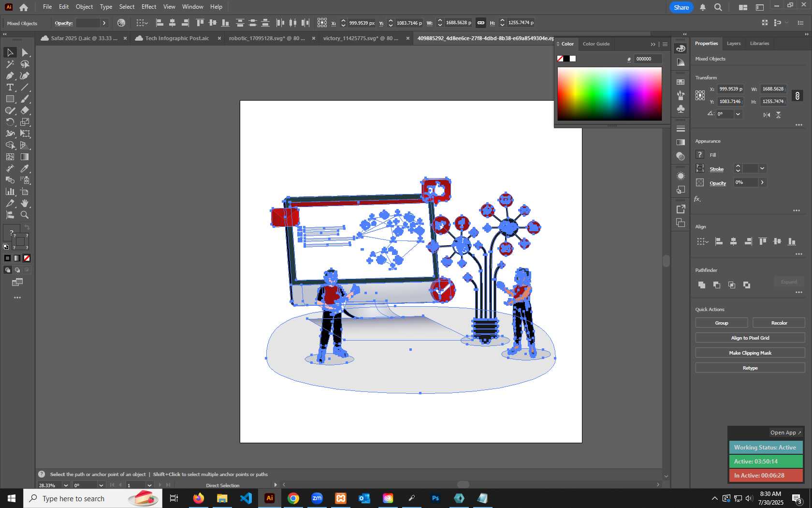
Task: Switch to the Color Guide tab
Action: tap(596, 44)
